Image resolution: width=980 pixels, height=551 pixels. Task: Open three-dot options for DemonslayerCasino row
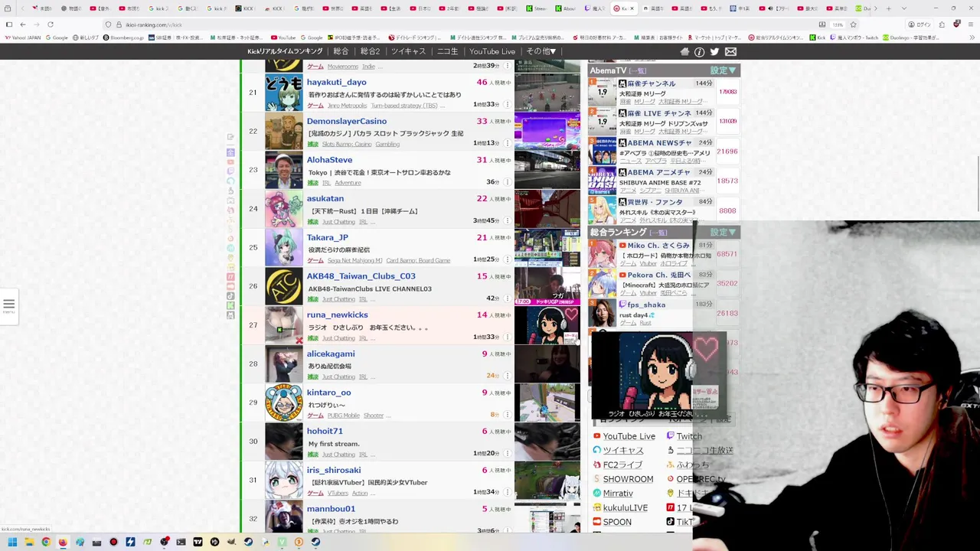(x=507, y=144)
